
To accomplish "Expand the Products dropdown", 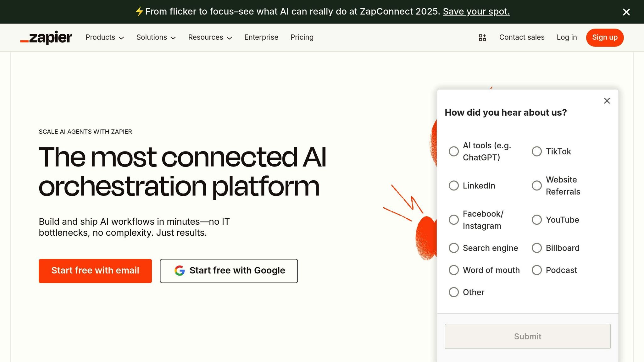I will (x=104, y=37).
